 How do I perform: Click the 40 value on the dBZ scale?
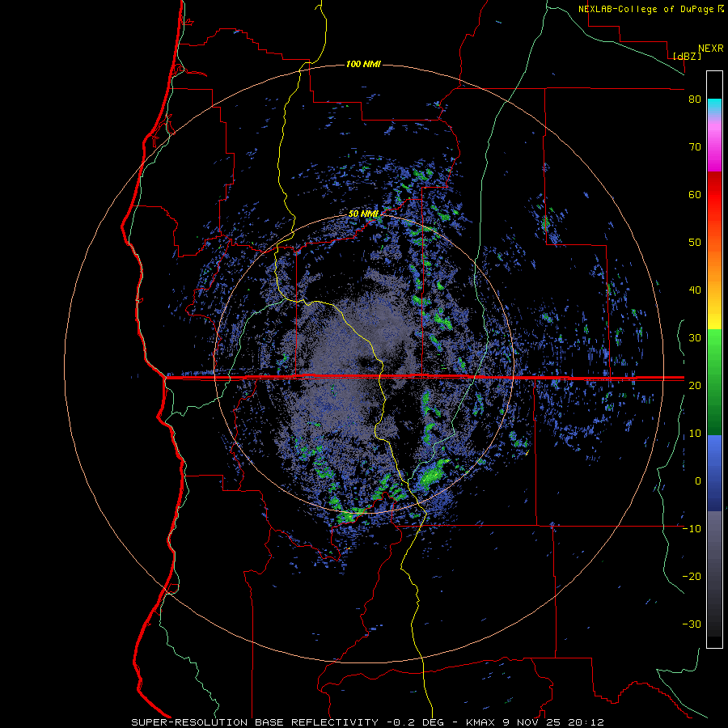[x=695, y=290]
